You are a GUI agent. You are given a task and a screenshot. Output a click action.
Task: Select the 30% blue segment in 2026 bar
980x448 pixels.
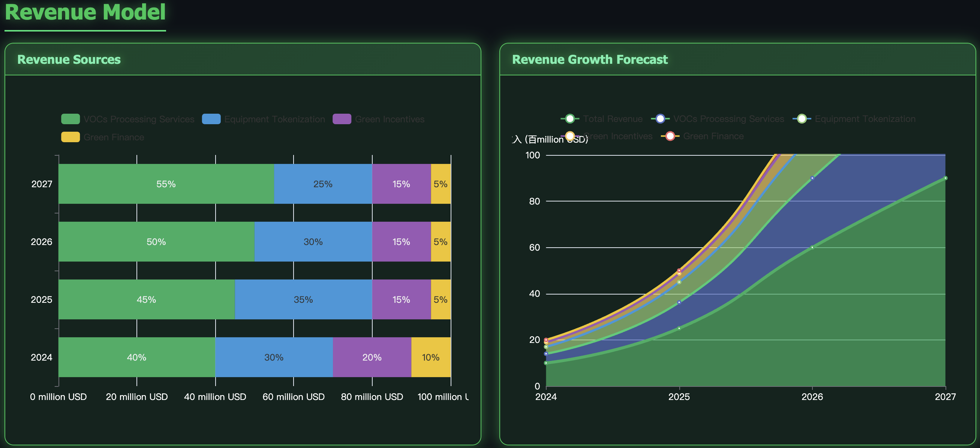coord(313,242)
